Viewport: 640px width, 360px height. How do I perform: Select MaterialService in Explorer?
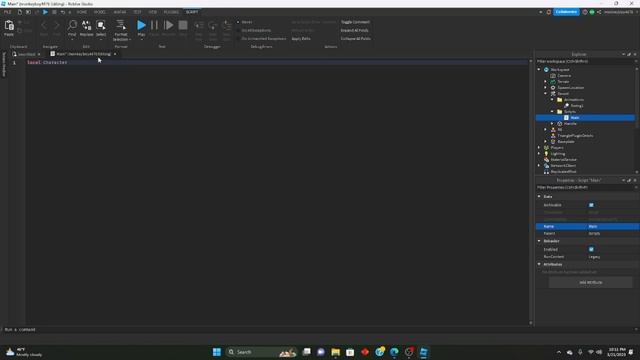point(563,160)
